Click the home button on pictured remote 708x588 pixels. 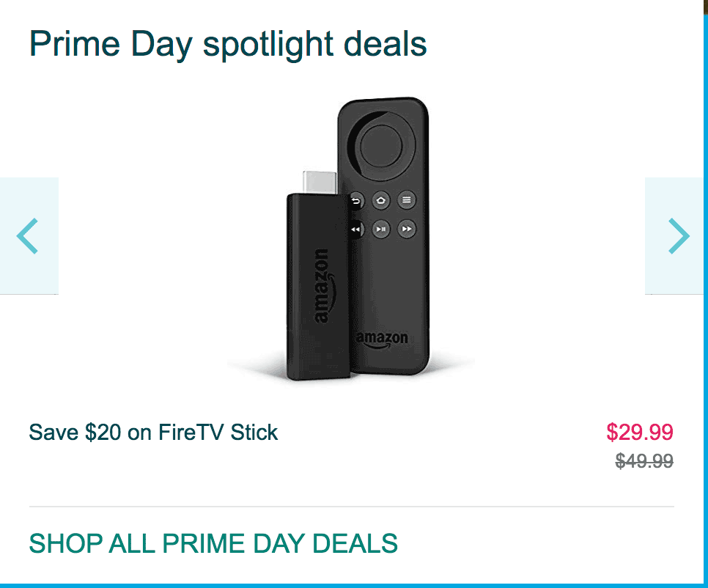(381, 200)
